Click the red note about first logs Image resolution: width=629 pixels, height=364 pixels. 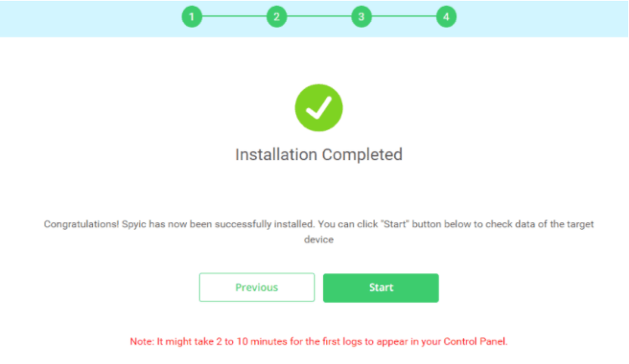pyautogui.click(x=319, y=341)
